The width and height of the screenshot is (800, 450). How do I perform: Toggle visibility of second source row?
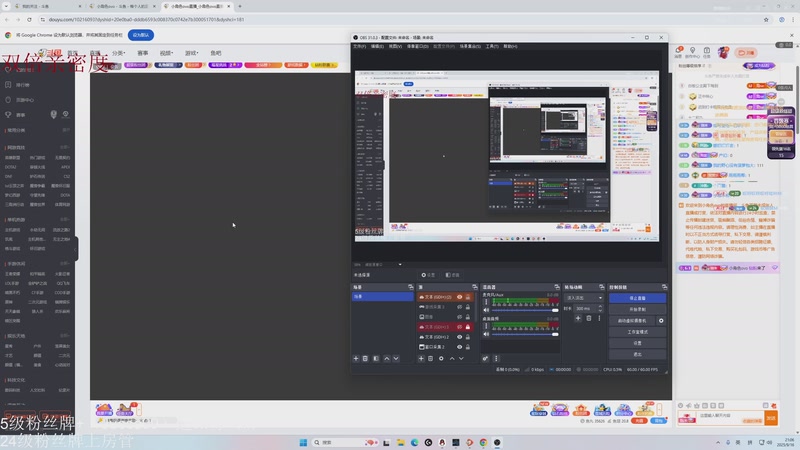pos(460,307)
